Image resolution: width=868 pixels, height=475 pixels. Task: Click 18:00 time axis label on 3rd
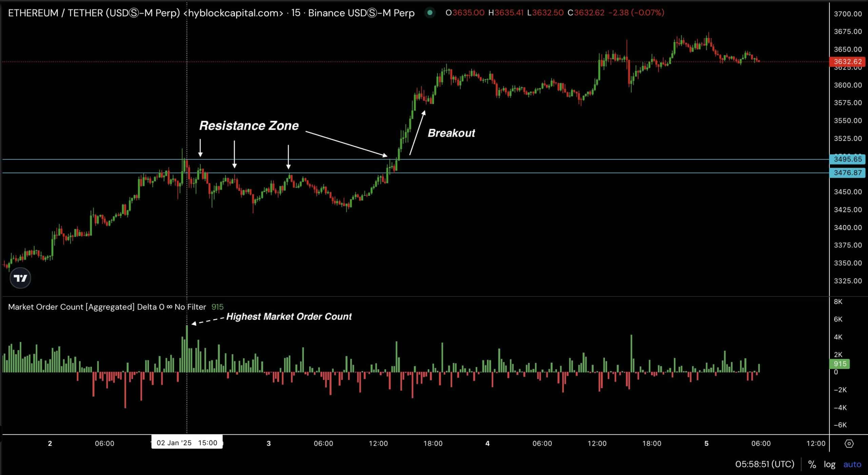click(x=433, y=443)
